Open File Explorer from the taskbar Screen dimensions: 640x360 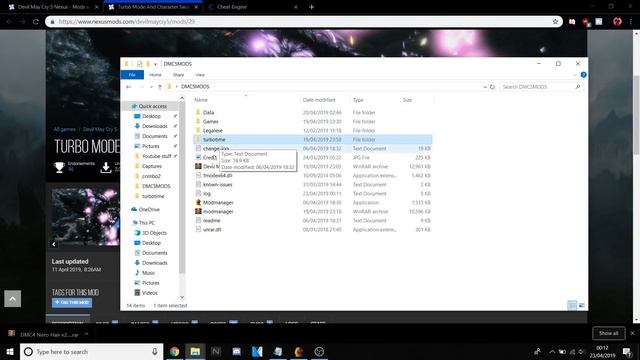coord(195,351)
